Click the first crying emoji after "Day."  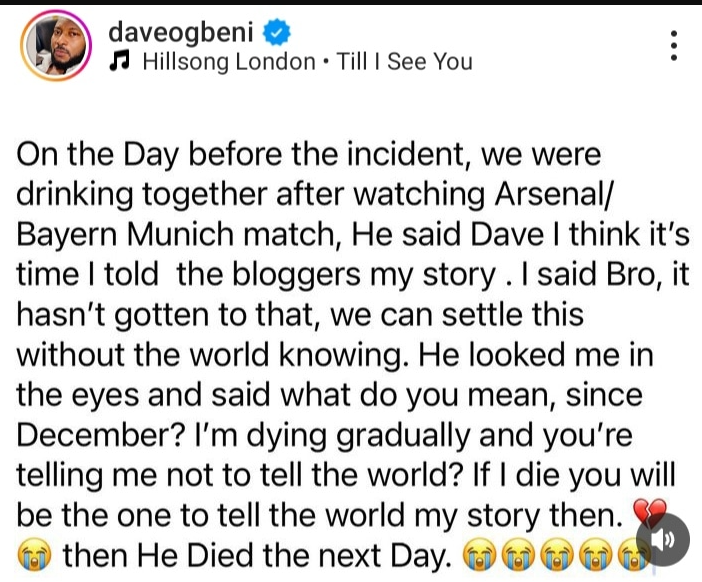coord(476,553)
